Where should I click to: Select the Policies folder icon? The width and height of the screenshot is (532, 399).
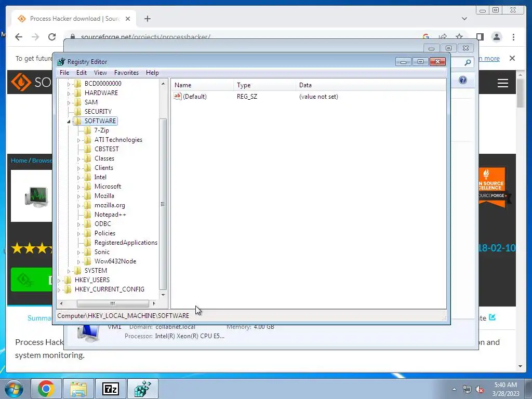pyautogui.click(x=87, y=233)
